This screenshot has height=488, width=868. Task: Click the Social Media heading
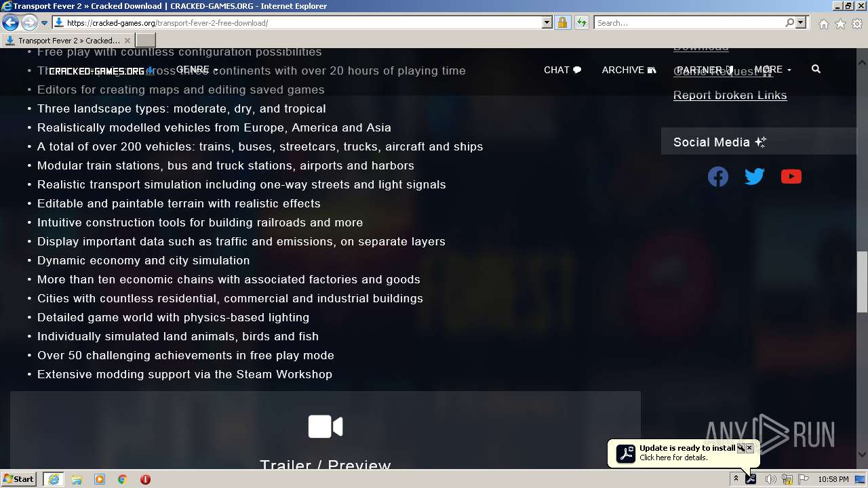719,142
